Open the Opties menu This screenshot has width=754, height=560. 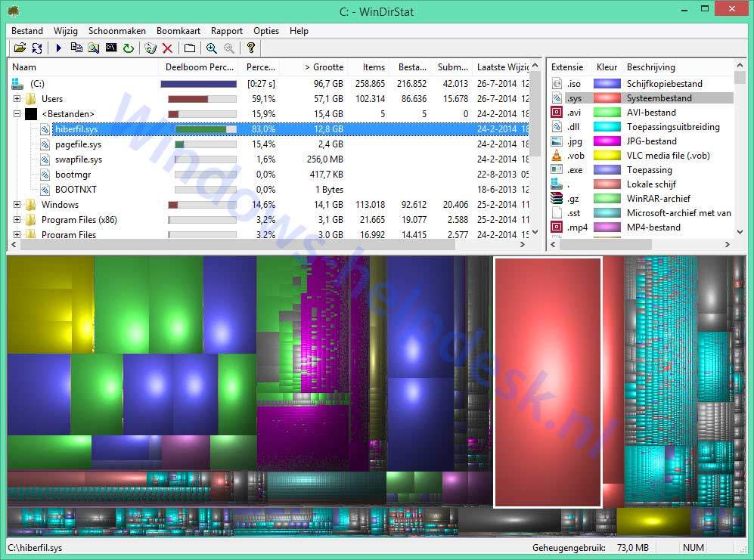pos(266,31)
